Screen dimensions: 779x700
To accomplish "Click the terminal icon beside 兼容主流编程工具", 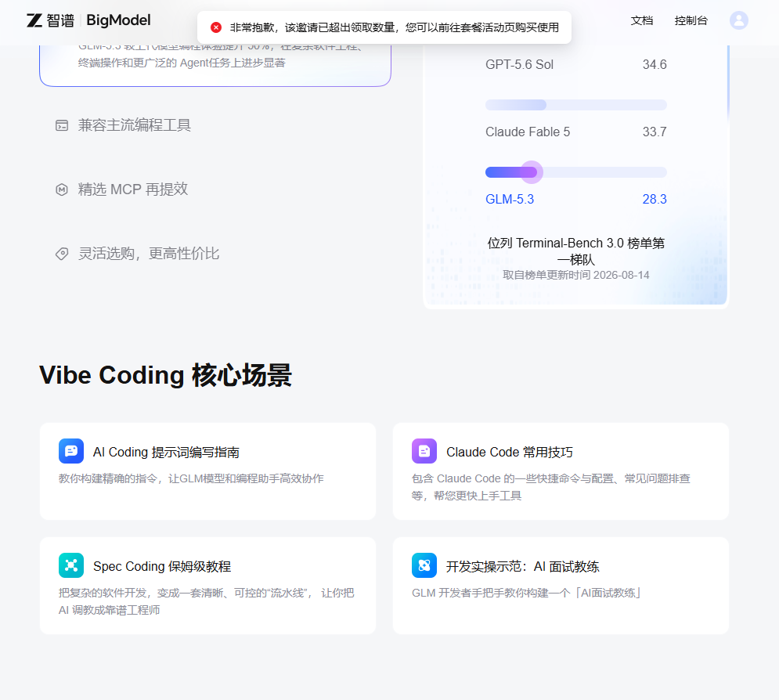I will coord(62,125).
